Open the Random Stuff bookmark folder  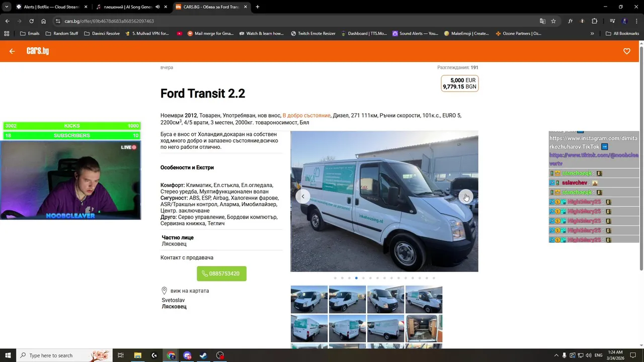tap(62, 34)
